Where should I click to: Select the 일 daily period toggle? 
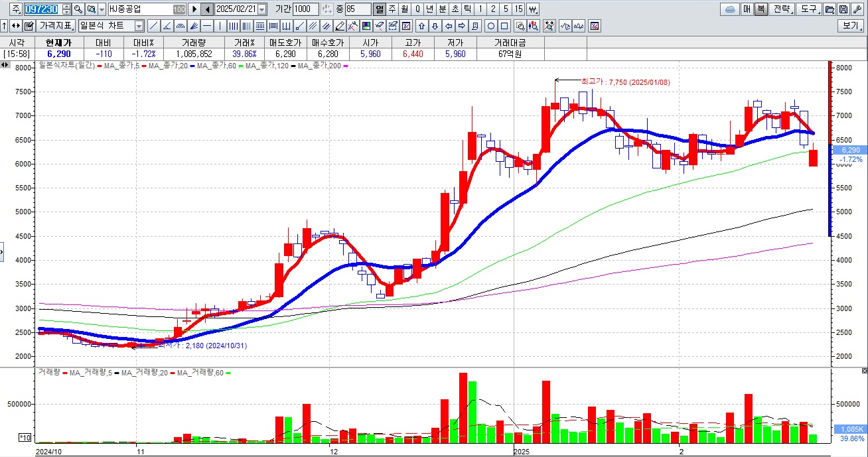tap(379, 9)
